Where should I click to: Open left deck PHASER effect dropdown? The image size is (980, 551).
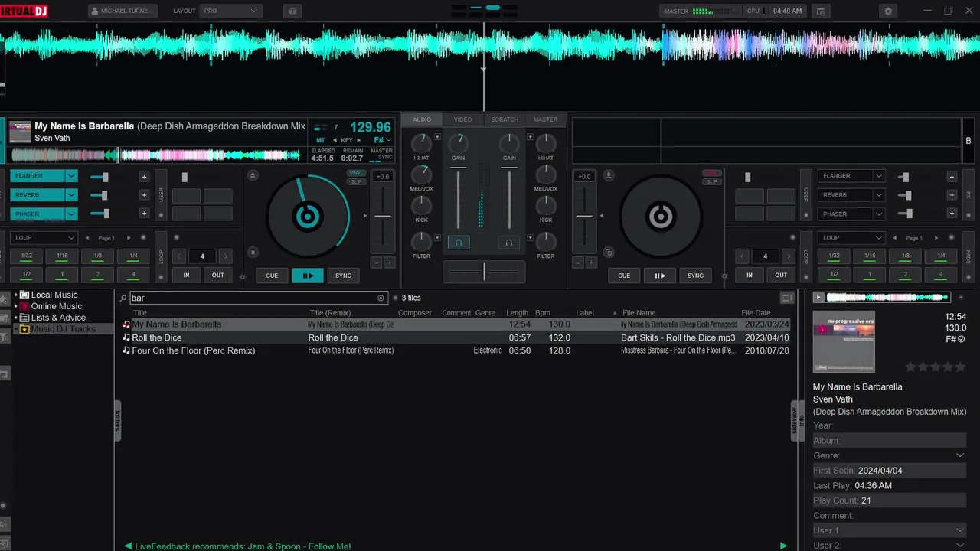pyautogui.click(x=72, y=214)
